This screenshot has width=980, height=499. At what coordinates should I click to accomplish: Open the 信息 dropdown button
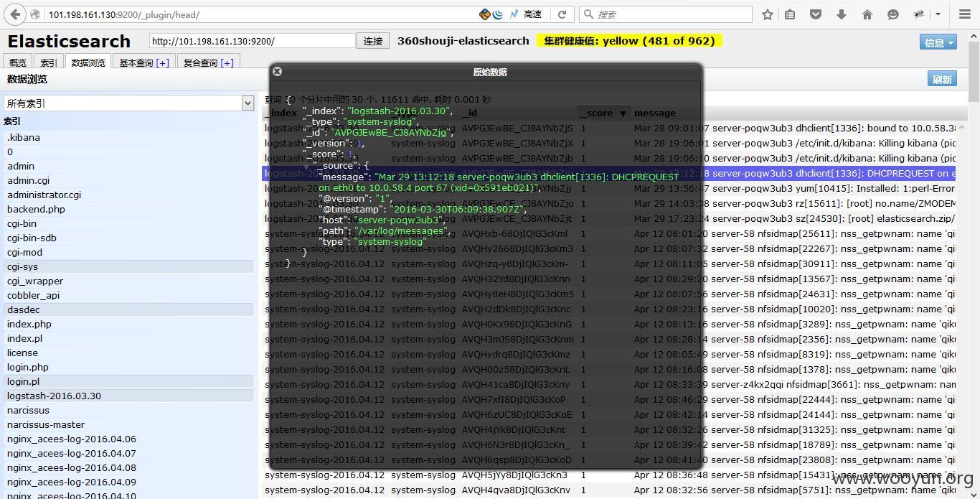coord(938,42)
